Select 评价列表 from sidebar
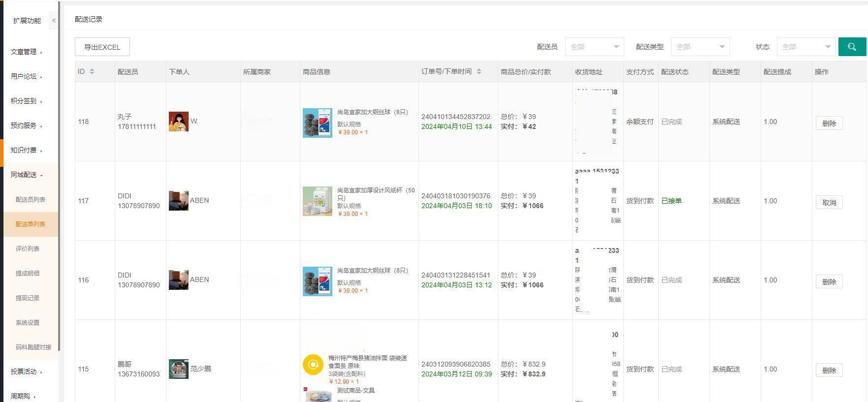The height and width of the screenshot is (402, 868). coord(28,248)
